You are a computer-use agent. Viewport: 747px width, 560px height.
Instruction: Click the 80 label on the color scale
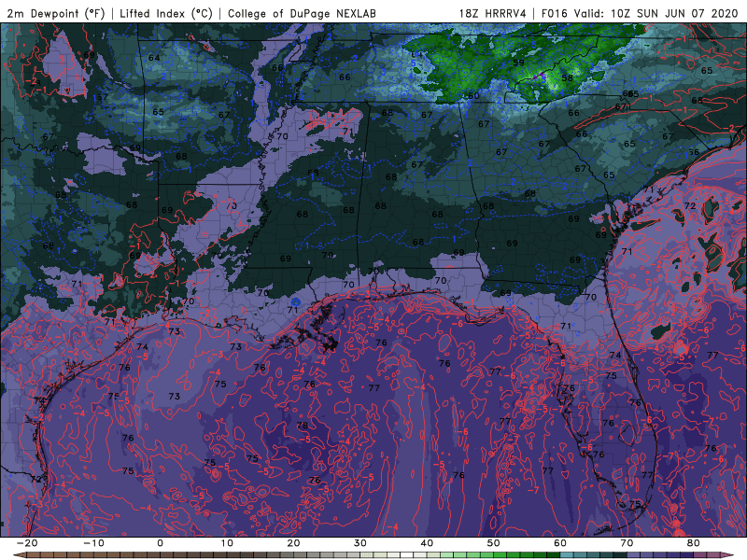(694, 543)
